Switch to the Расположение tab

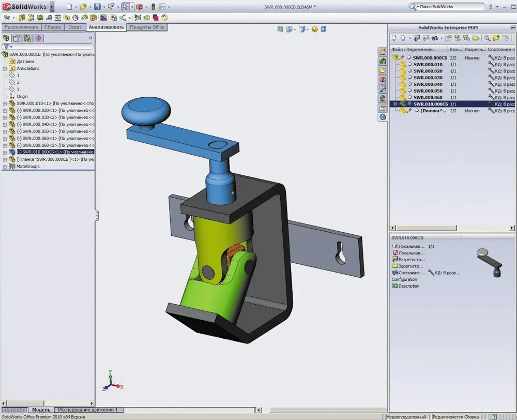tap(21, 27)
